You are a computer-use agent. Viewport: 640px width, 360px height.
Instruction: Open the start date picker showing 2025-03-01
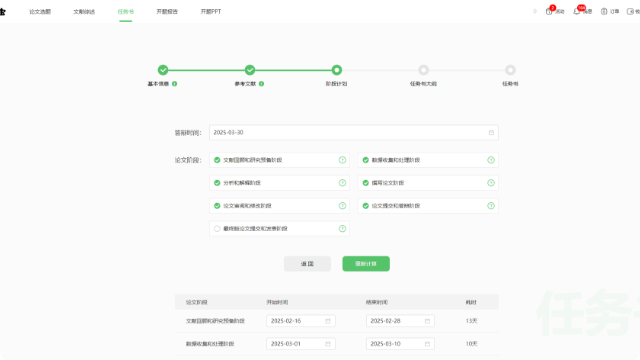[x=301, y=344]
